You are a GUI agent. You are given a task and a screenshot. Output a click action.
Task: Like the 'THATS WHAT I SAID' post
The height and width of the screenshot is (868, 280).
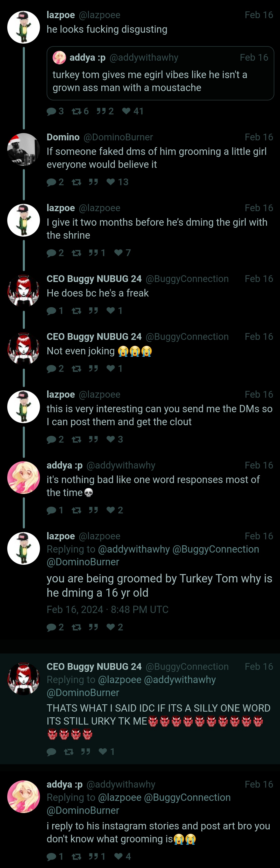point(103,752)
